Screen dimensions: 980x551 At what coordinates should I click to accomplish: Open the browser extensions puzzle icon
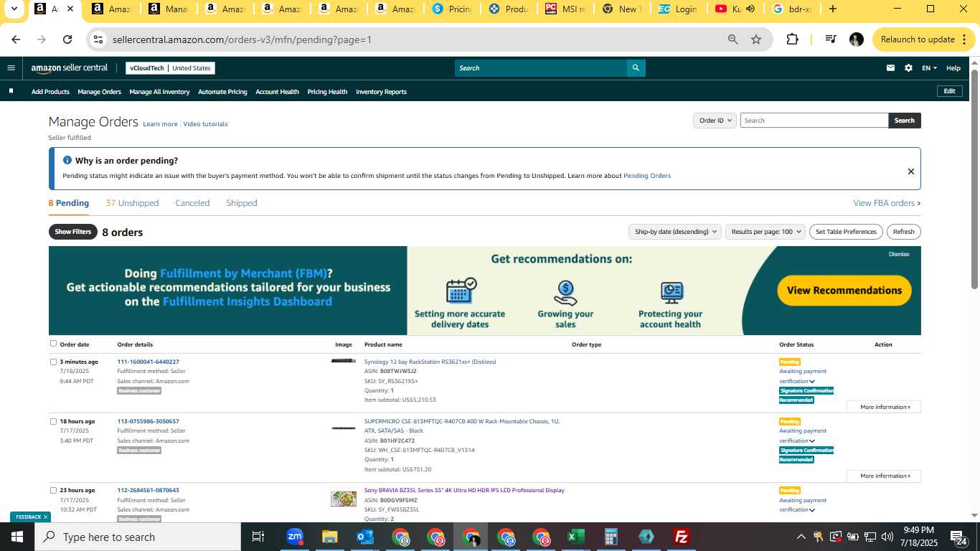tap(792, 39)
